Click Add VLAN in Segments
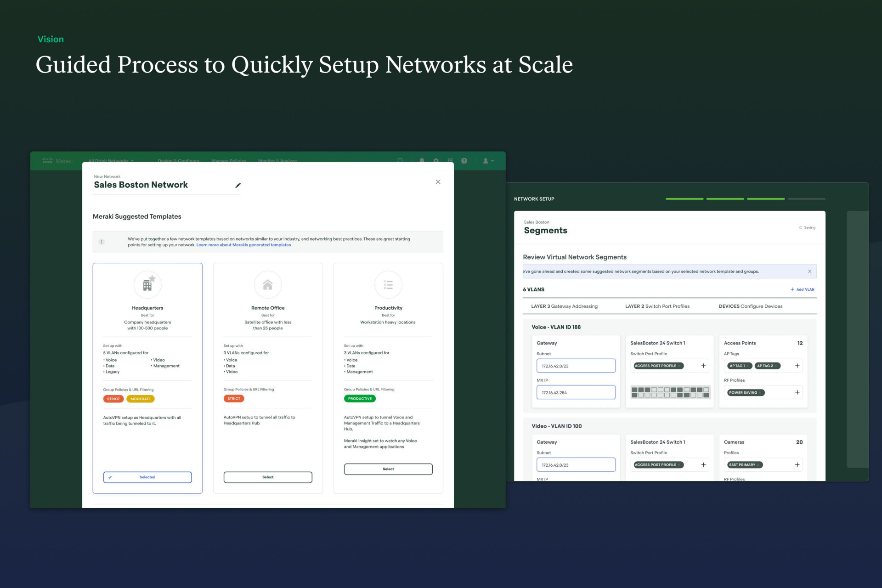Screen dimensions: 882x588 click(x=802, y=289)
